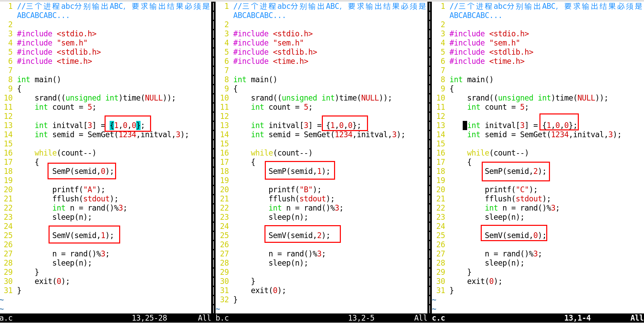Click line number 31 in a.c
Viewport: 644px width, 324px height.
[8, 290]
